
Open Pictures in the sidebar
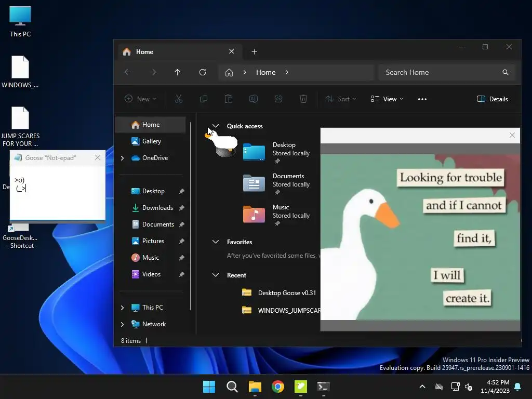tap(151, 241)
